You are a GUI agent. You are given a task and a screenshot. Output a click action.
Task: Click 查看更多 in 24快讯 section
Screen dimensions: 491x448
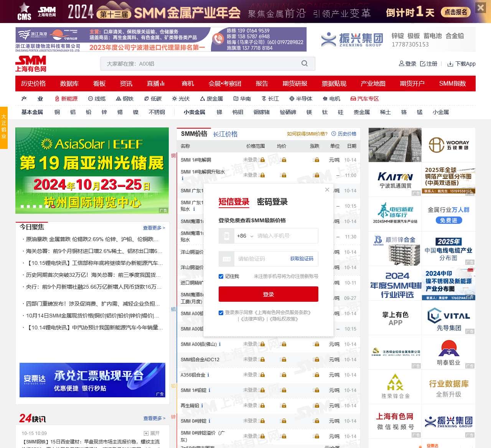pyautogui.click(x=154, y=418)
